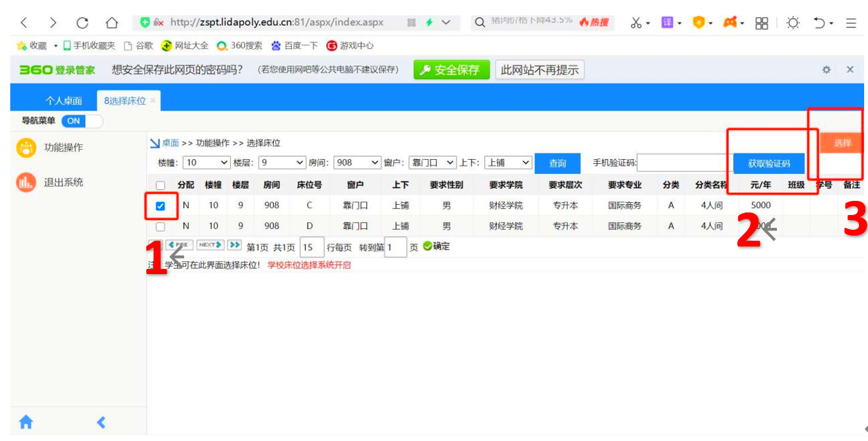Open the 上下 dropdown showing 上铺

(x=508, y=163)
